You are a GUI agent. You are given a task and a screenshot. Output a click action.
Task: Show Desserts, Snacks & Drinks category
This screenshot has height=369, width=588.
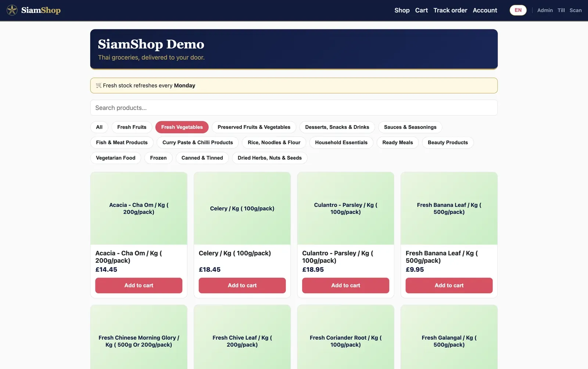pyautogui.click(x=337, y=127)
